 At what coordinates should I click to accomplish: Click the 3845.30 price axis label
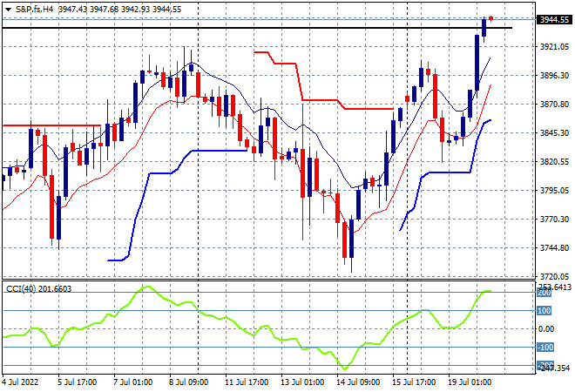pyautogui.click(x=554, y=132)
